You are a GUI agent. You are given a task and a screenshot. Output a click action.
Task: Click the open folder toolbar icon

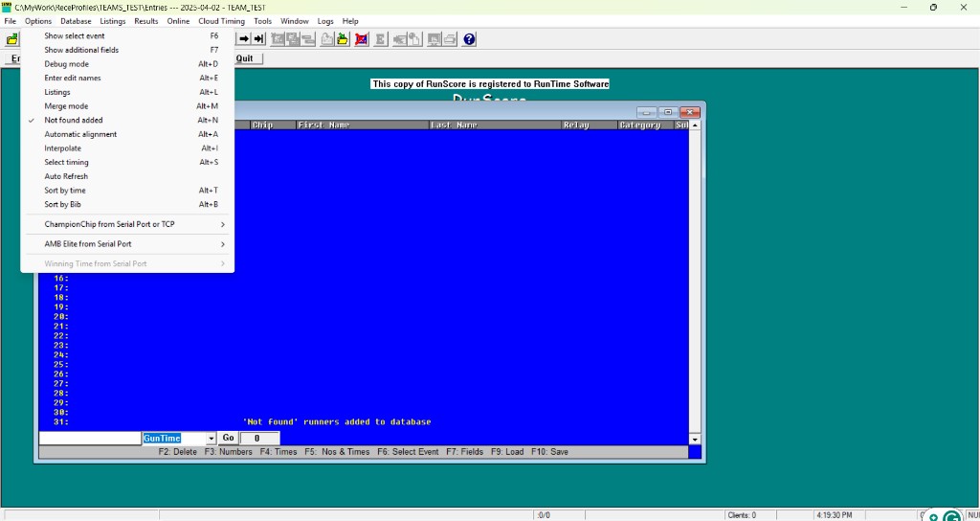11,39
